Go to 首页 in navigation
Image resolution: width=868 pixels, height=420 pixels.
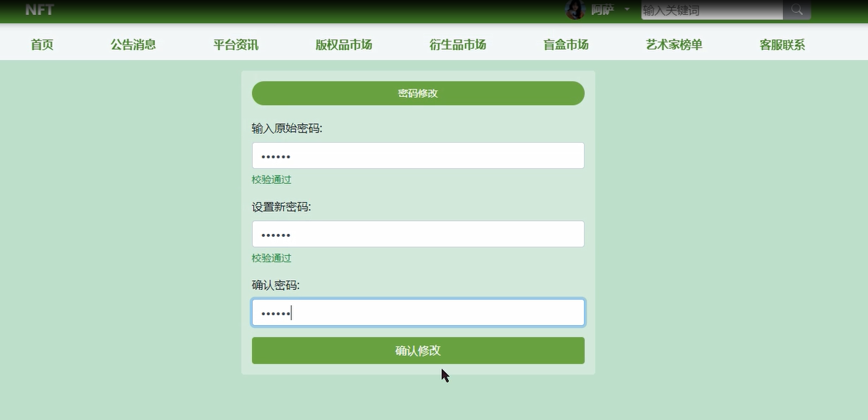42,44
